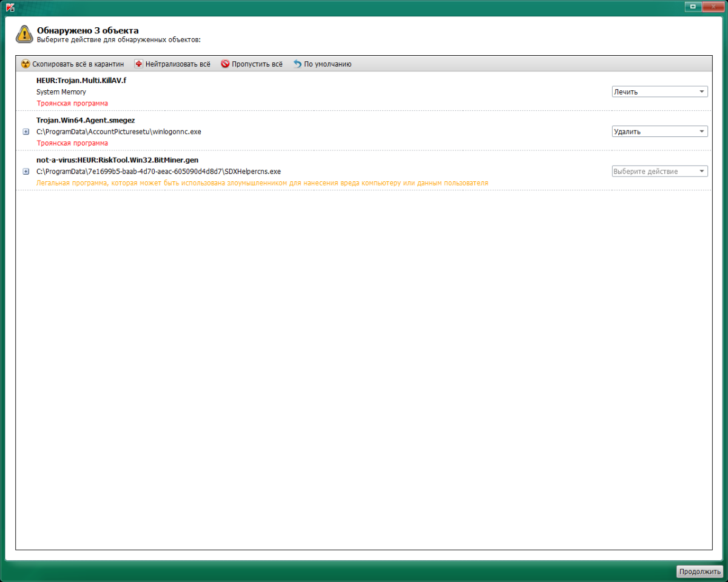Expand the SDXHelpercns.exe entry details
The image size is (728, 582).
(x=26, y=172)
